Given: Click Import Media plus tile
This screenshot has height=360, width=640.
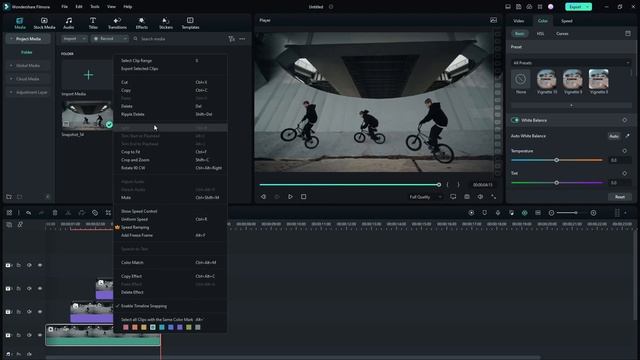Looking at the screenshot, I should [88, 75].
